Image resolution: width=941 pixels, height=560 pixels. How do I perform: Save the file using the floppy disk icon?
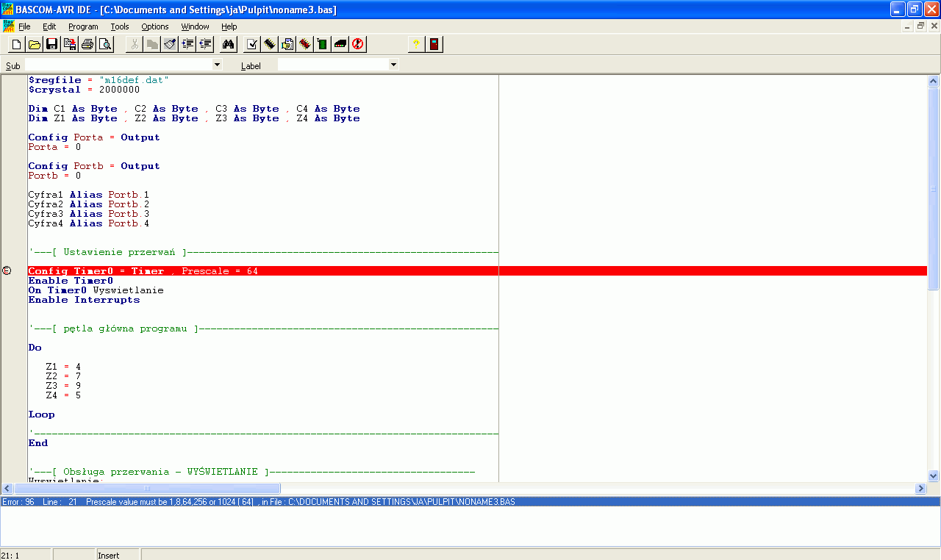52,45
